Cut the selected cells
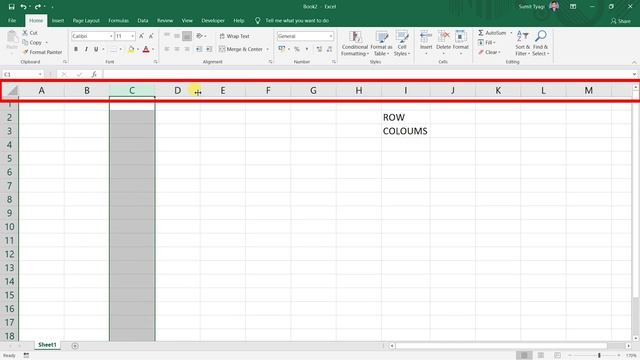The width and height of the screenshot is (640, 360). 30,33
